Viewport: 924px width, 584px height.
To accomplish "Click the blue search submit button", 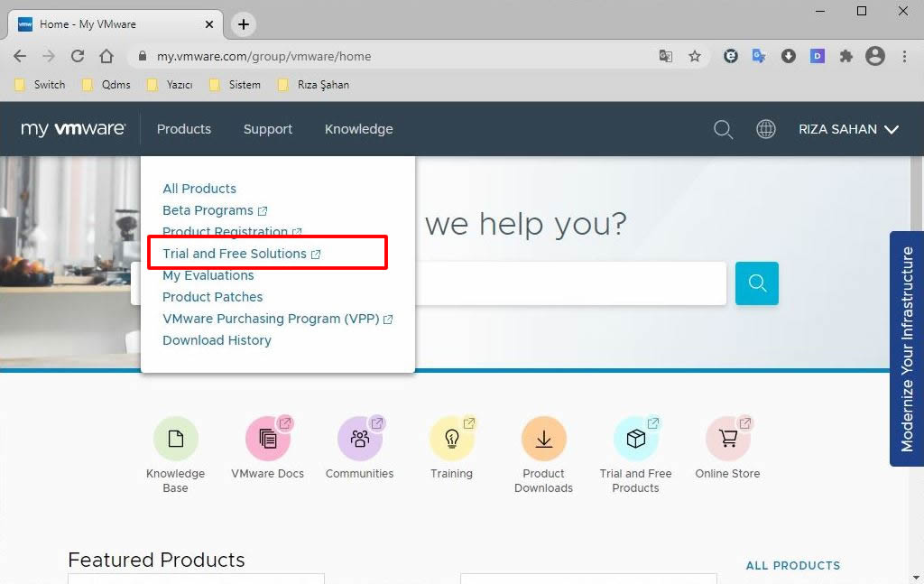I will (x=757, y=283).
